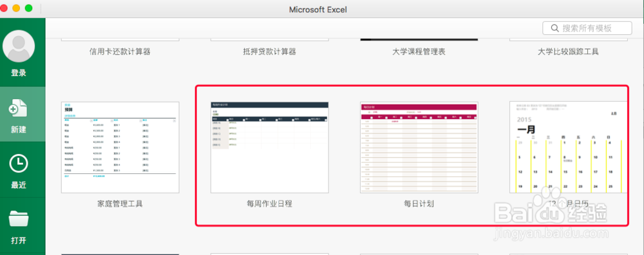Viewport: 644px width, 255px height.
Task: Open the 每周作业日程 template thumbnail
Action: click(269, 147)
